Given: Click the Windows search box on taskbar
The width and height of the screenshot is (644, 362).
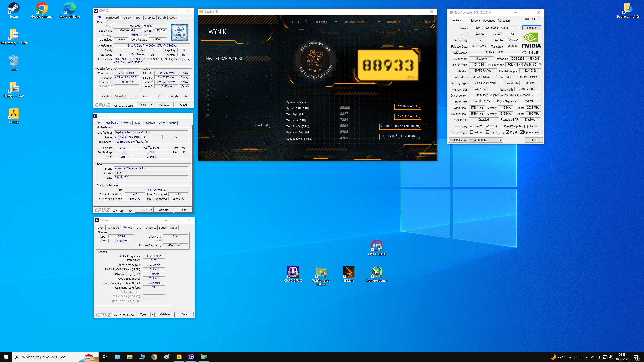Looking at the screenshot, I should (55, 357).
